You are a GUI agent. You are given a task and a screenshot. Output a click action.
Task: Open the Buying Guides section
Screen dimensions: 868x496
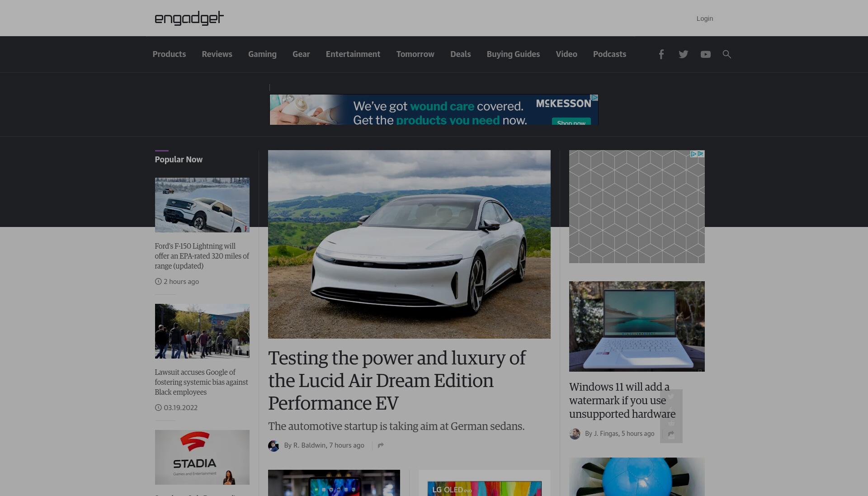click(x=513, y=54)
